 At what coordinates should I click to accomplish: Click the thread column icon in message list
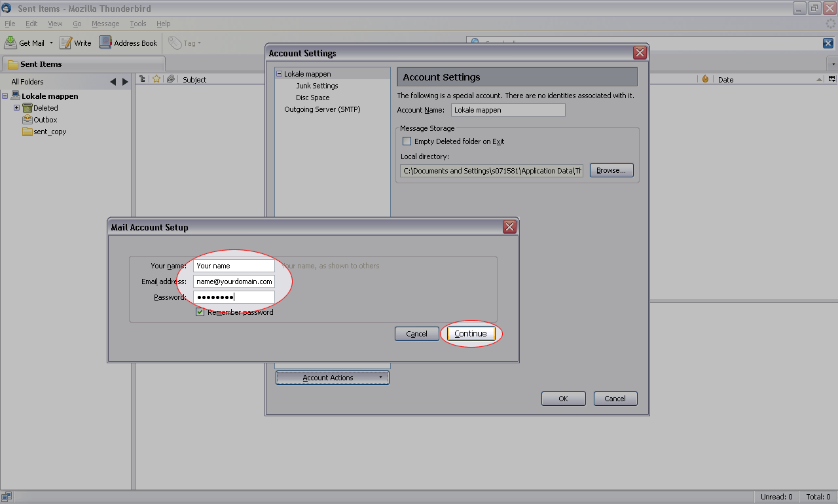(x=142, y=79)
